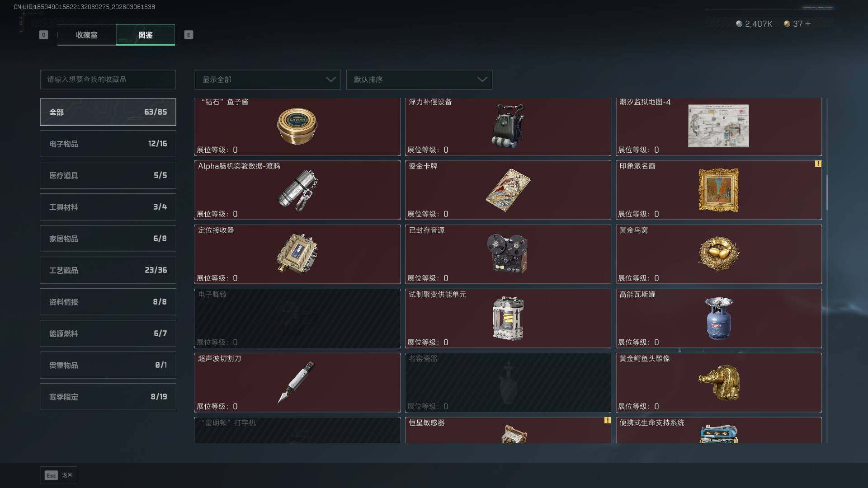This screenshot has height=488, width=868.
Task: Open the 鎏金卡牌 gilded card item
Action: (x=508, y=190)
